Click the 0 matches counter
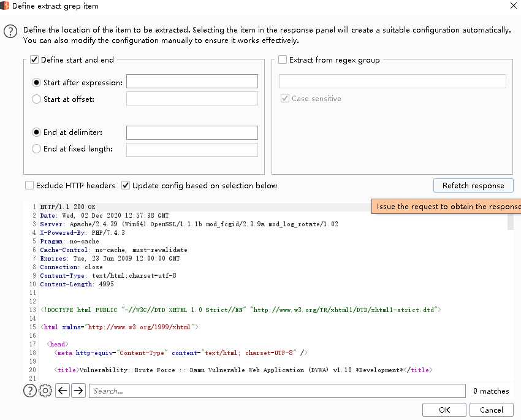 (x=491, y=391)
